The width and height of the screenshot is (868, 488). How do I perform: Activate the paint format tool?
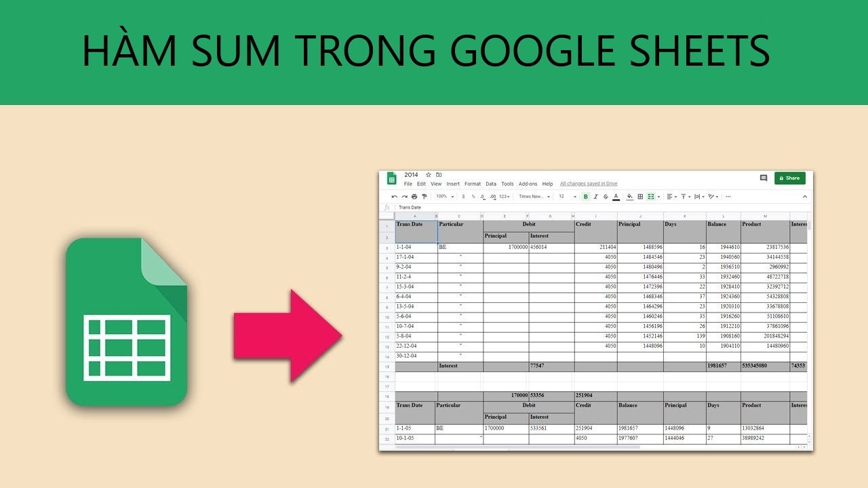click(x=425, y=197)
